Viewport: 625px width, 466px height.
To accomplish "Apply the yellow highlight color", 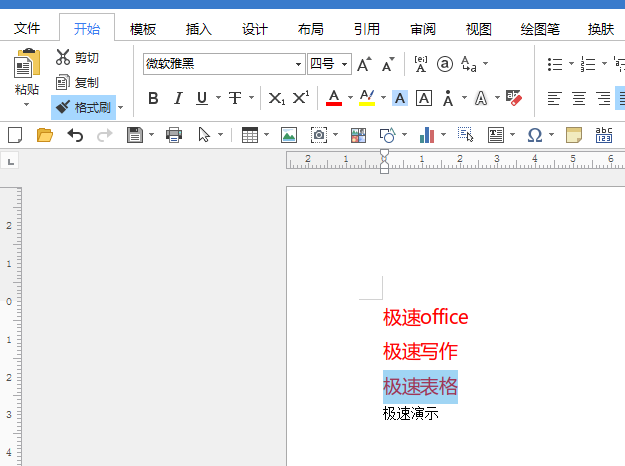I will (367, 98).
